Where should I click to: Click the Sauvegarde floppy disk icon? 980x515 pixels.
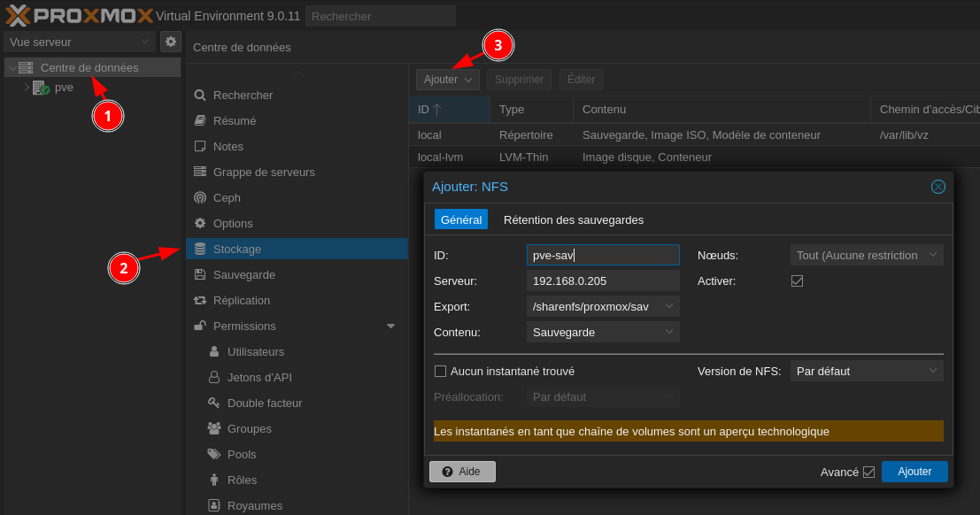[x=200, y=274]
